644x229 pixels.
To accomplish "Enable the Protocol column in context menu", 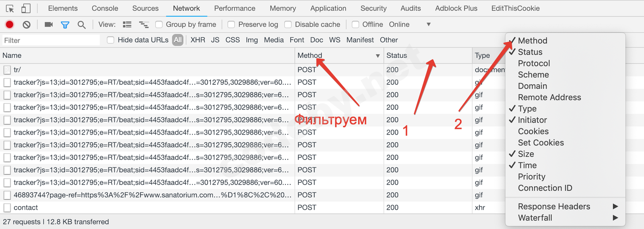I will coord(534,63).
